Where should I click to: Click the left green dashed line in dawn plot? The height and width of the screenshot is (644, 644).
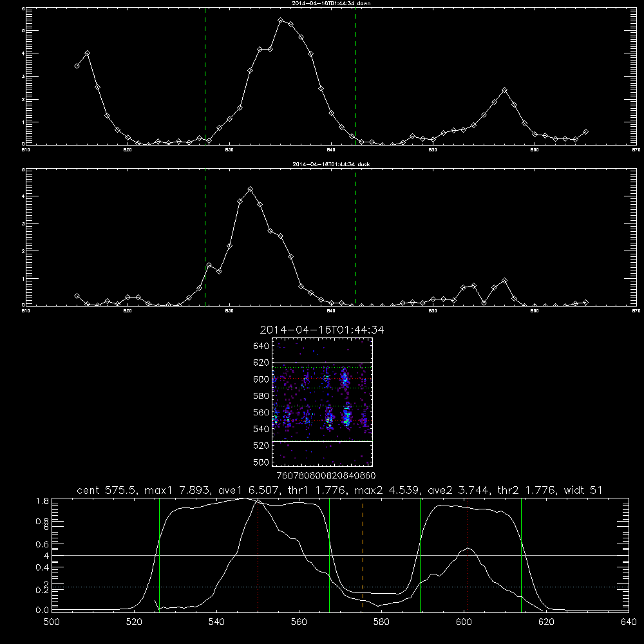tap(205, 76)
